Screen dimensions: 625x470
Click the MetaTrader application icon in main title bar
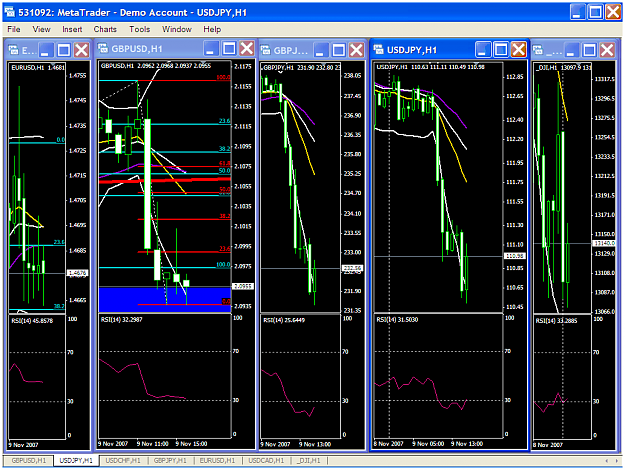click(10, 12)
